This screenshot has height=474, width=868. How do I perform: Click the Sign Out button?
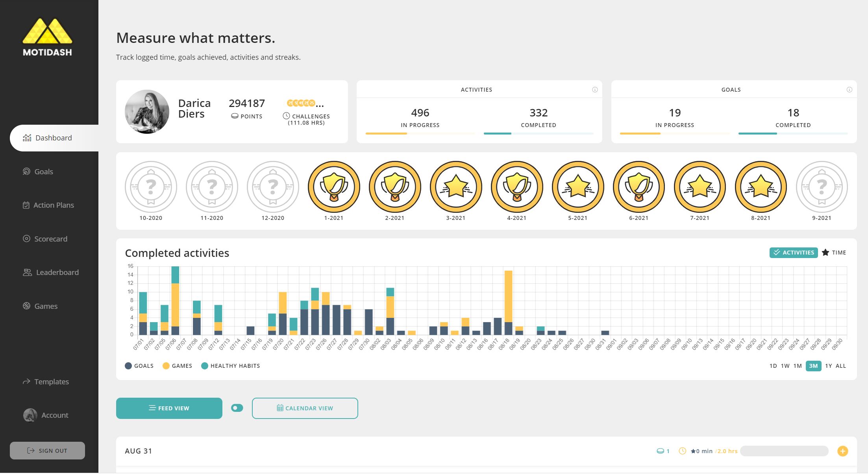click(x=47, y=450)
